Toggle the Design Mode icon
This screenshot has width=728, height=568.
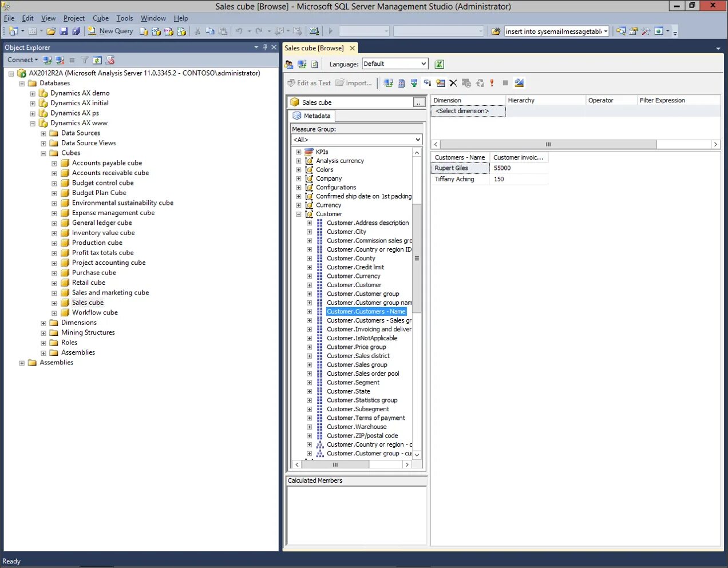click(x=519, y=83)
